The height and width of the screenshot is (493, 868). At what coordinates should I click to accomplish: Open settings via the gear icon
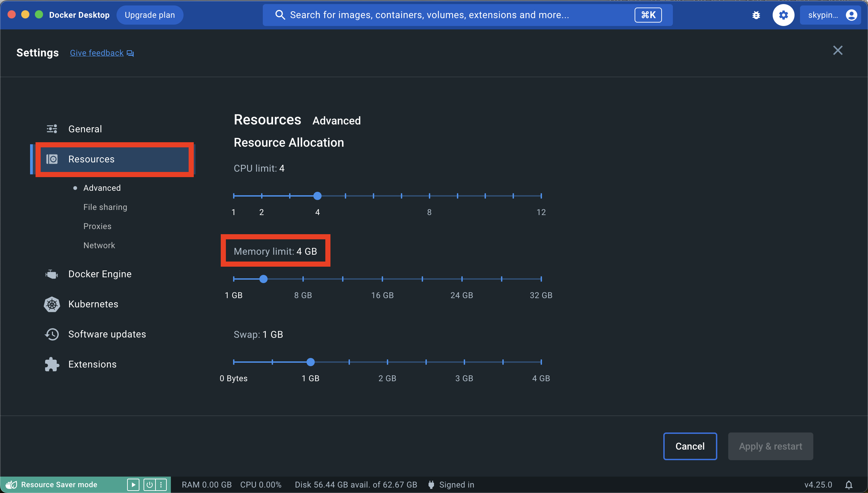pyautogui.click(x=783, y=15)
